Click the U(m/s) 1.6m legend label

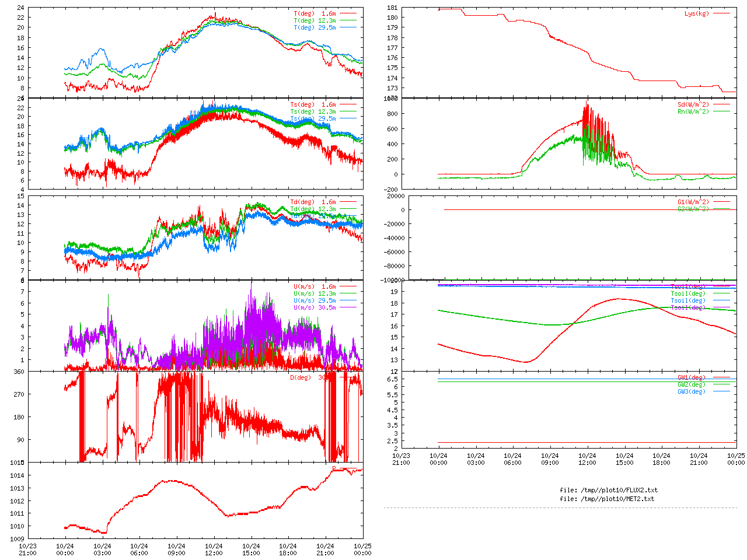coord(315,286)
